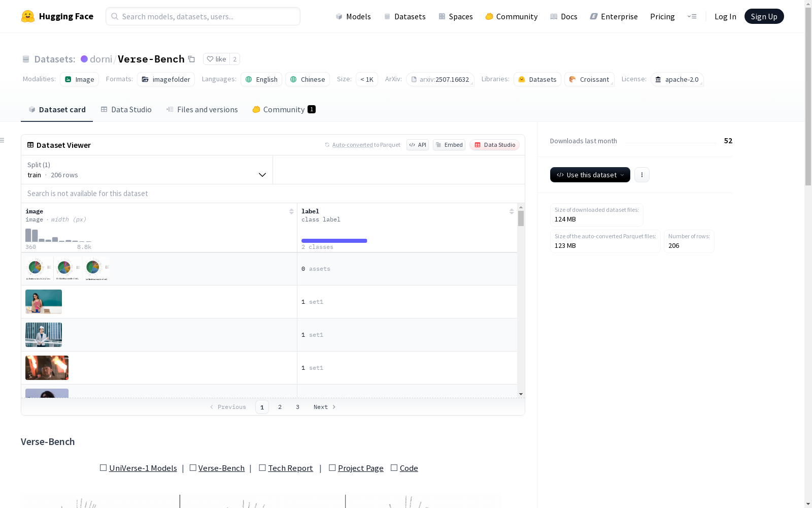Open the Tech Report link
Screen dimensions: 812x508
[x=290, y=468]
